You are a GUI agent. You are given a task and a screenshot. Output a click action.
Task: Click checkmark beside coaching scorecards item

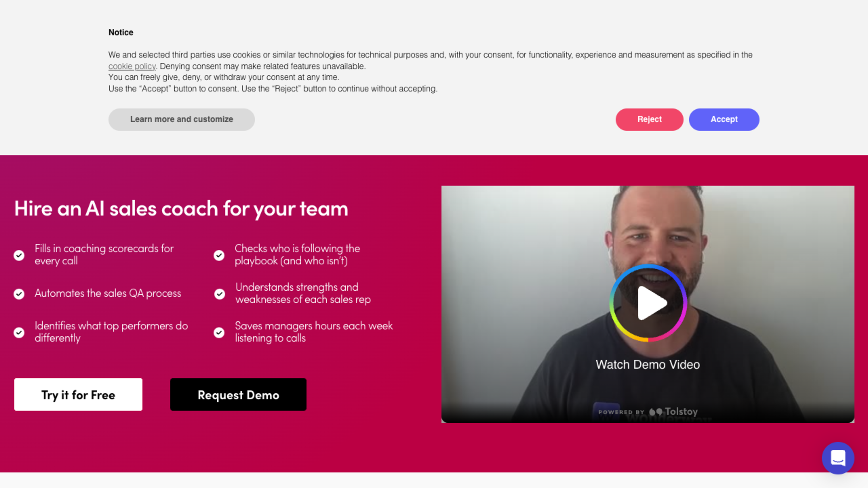pos(19,255)
